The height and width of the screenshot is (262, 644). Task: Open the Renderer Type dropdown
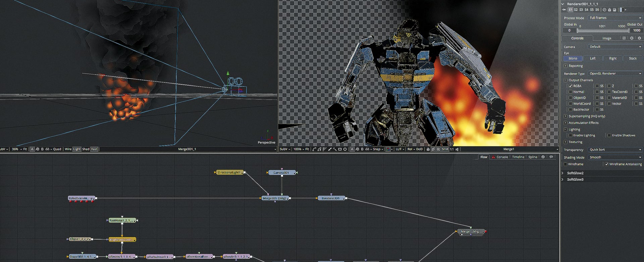[x=615, y=74]
